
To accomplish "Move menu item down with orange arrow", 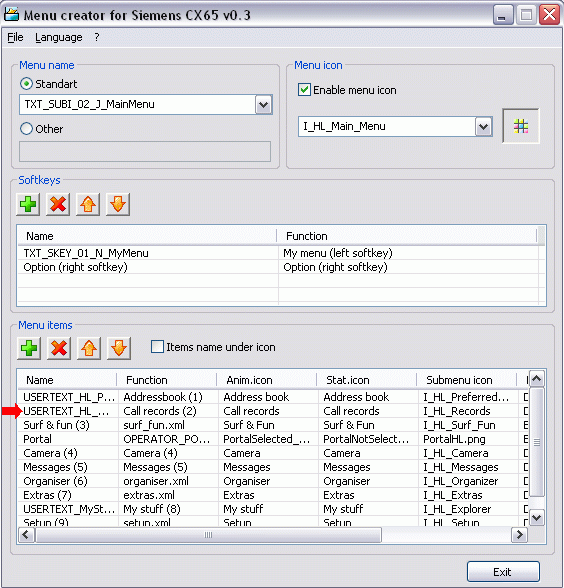I will coord(119,348).
